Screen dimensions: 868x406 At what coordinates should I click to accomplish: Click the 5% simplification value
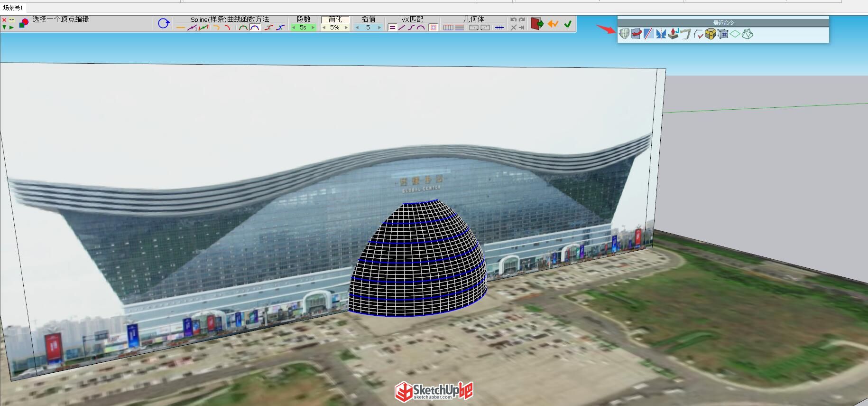335,28
